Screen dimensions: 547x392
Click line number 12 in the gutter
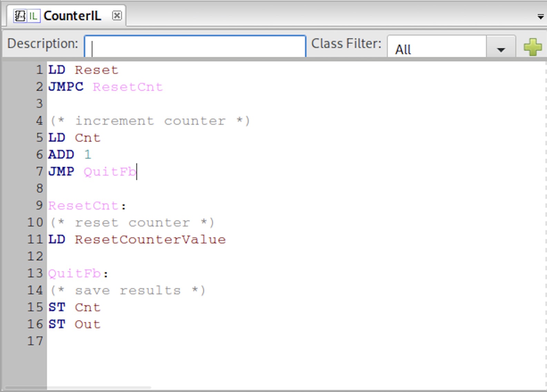(x=35, y=256)
